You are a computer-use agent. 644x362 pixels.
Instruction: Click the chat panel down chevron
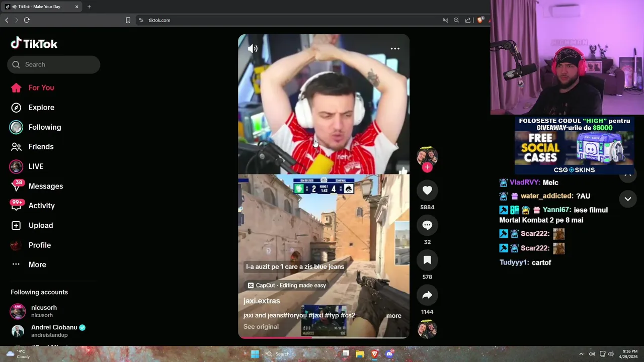628,199
